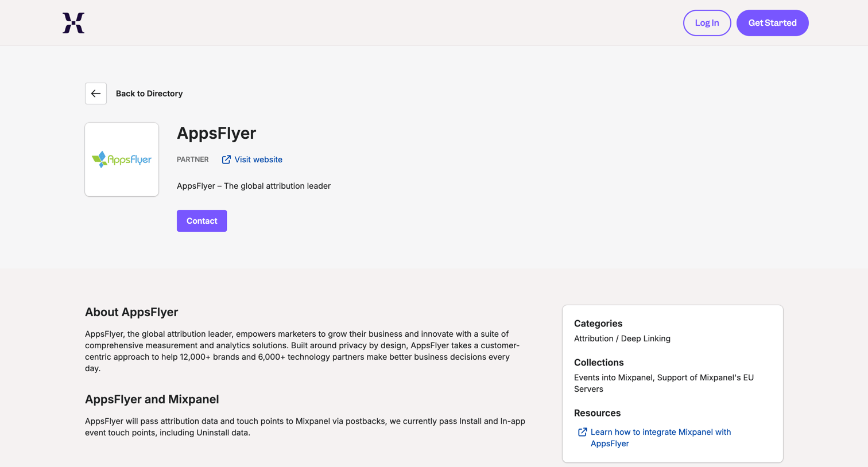Click the back arrow icon button
The width and height of the screenshot is (868, 467).
tap(96, 94)
